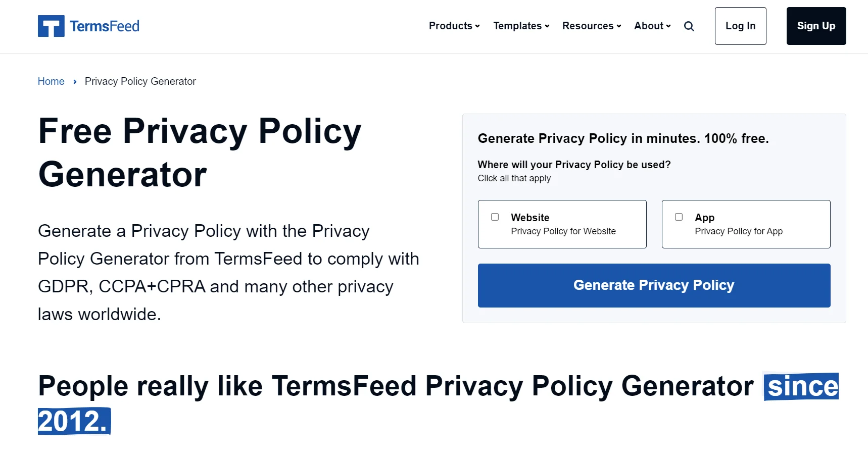Click the Log In button
The height and width of the screenshot is (459, 868).
pyautogui.click(x=740, y=26)
